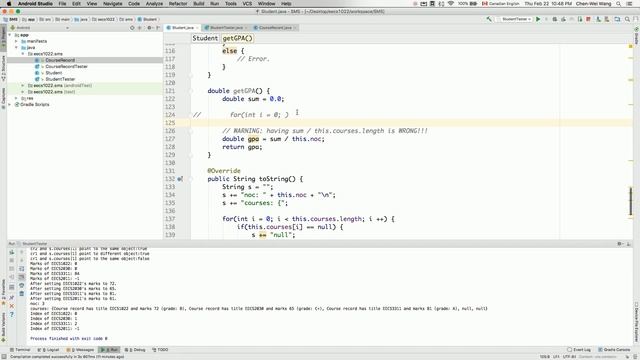This screenshot has height=360, width=640.
Task: Select StudentTester in project tree
Action: coord(60,79)
